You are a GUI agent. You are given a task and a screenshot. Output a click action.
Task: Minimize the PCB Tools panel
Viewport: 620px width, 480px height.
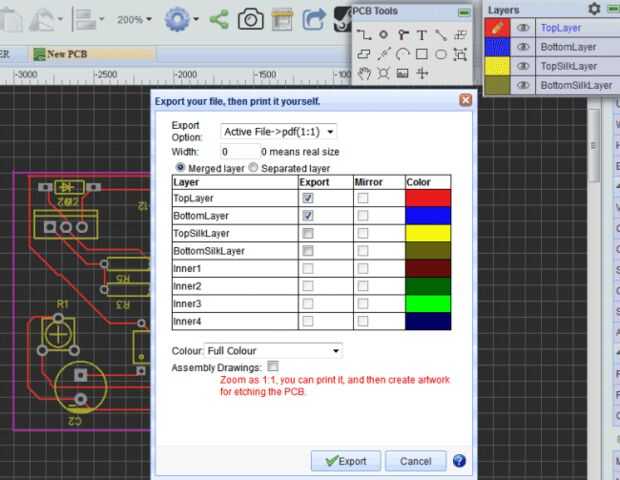pos(464,13)
